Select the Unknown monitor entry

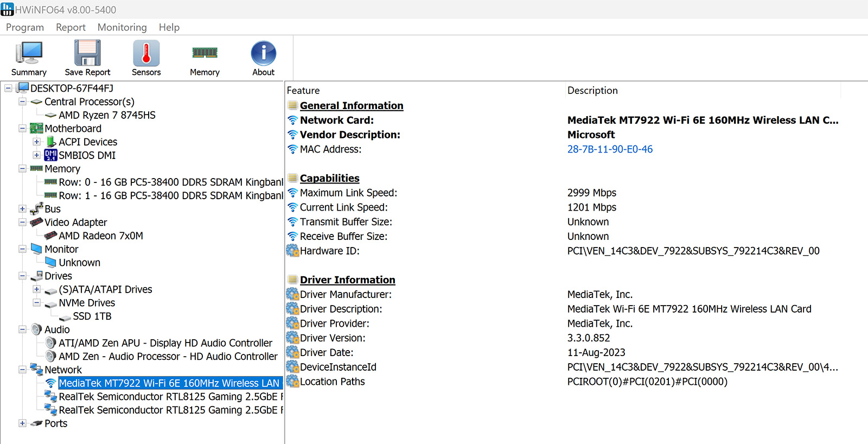[79, 262]
